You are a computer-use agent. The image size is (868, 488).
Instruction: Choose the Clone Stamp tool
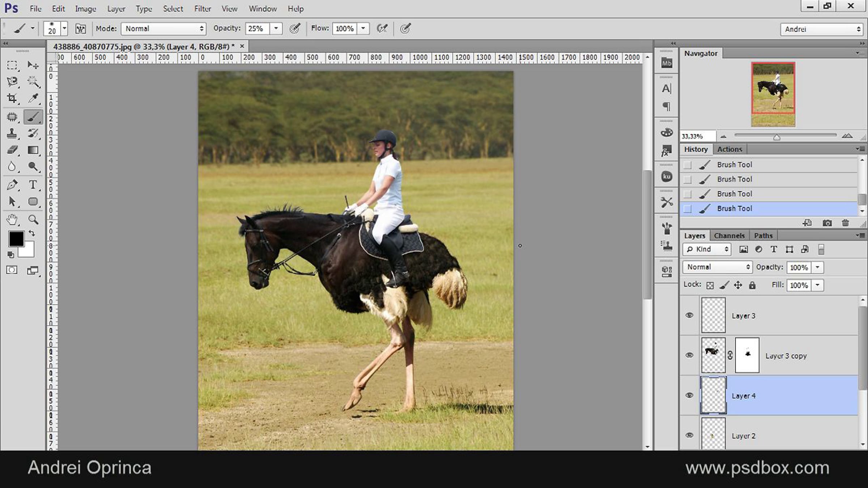tap(12, 133)
